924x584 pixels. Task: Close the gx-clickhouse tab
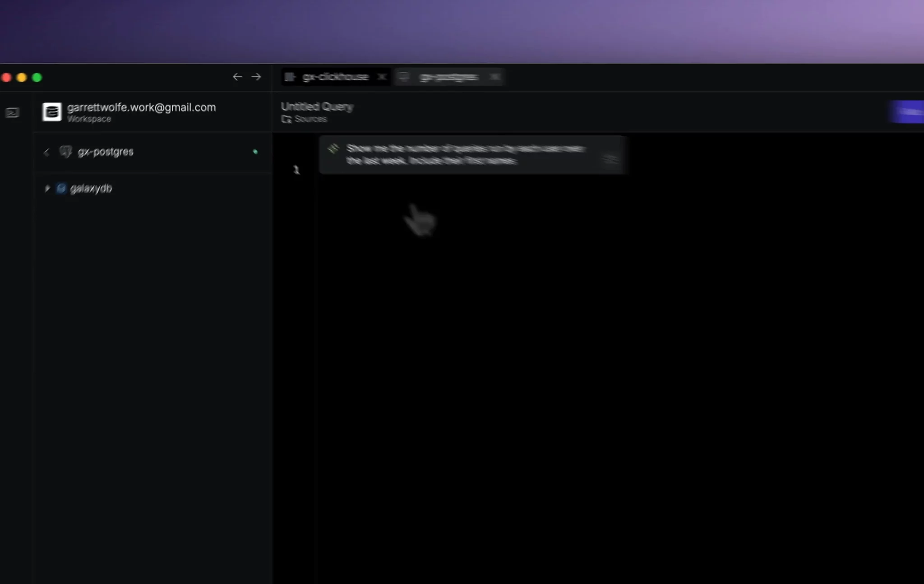pos(382,77)
